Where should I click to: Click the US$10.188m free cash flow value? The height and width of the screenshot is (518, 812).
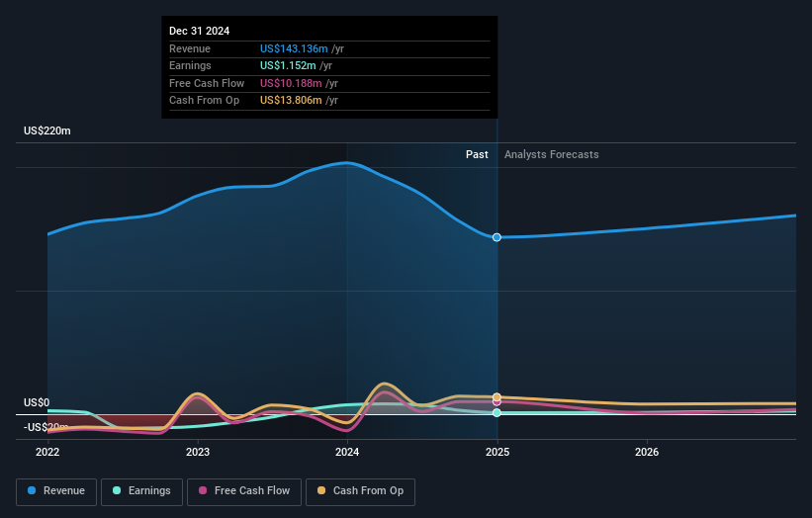[291, 83]
